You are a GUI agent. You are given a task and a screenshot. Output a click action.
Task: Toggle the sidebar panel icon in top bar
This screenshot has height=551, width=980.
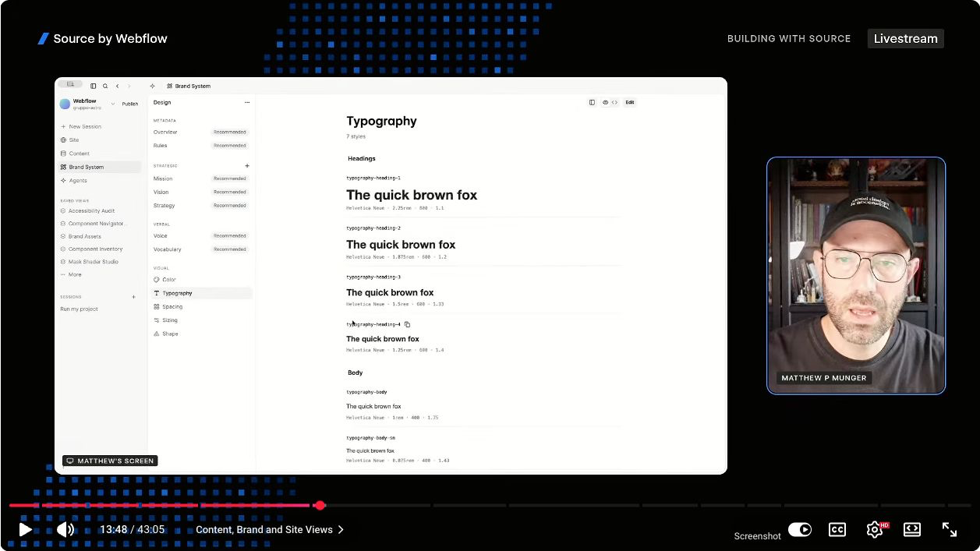click(x=94, y=87)
